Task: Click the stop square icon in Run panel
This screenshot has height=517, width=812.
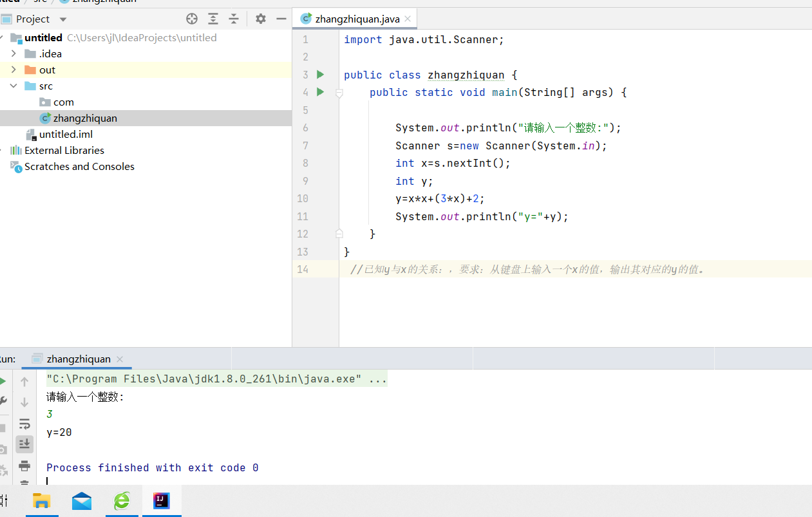Action: (2, 428)
